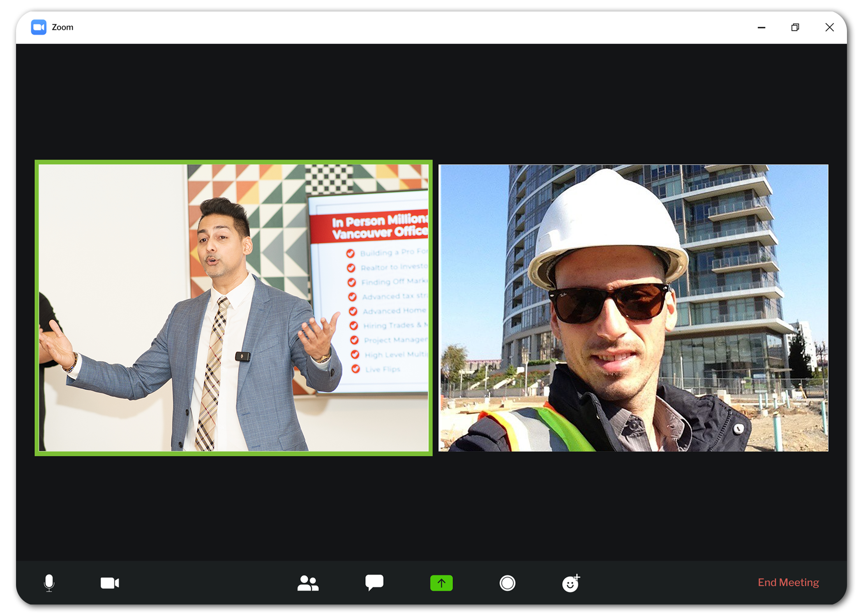Select the active speaker video with green border
Screen dimensions: 863x616
coord(233,308)
